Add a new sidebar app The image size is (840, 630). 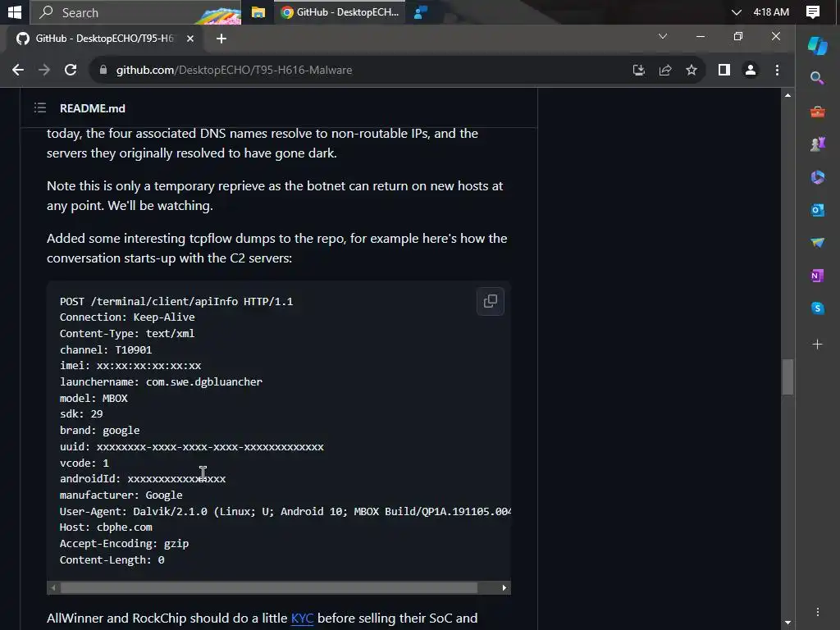point(818,344)
